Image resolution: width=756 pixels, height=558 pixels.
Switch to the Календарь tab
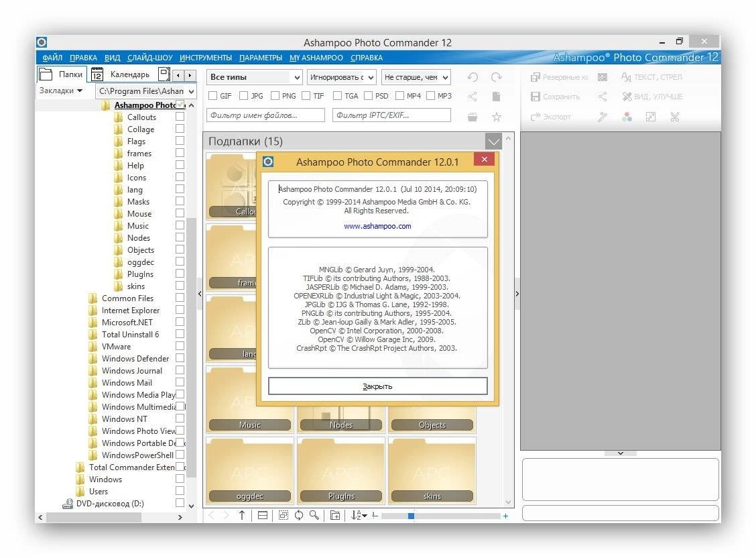(121, 74)
